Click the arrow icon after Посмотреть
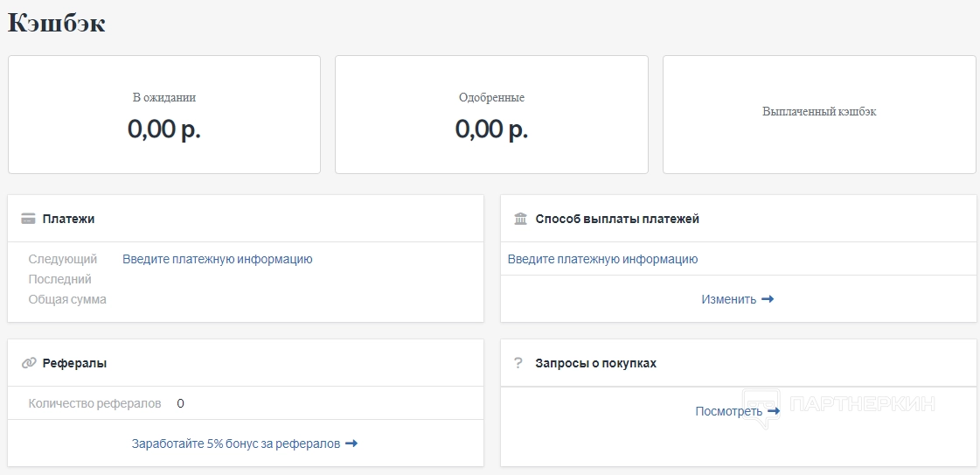The width and height of the screenshot is (980, 475). pyautogui.click(x=774, y=411)
